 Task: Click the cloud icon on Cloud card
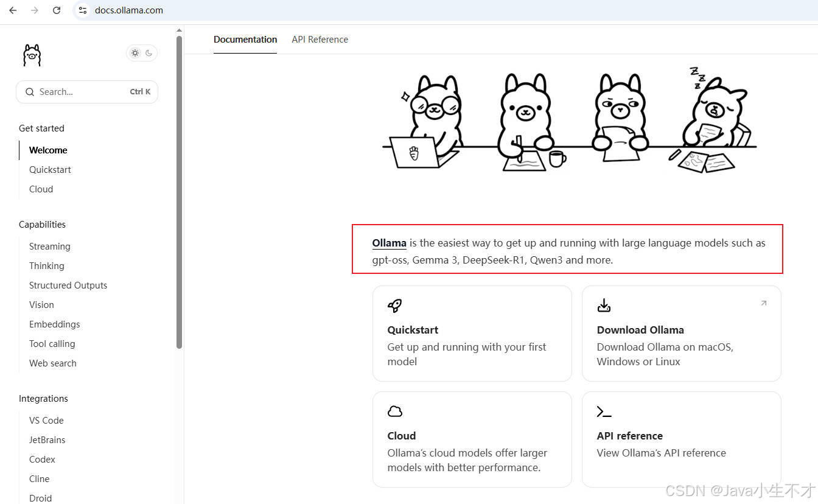click(x=395, y=411)
